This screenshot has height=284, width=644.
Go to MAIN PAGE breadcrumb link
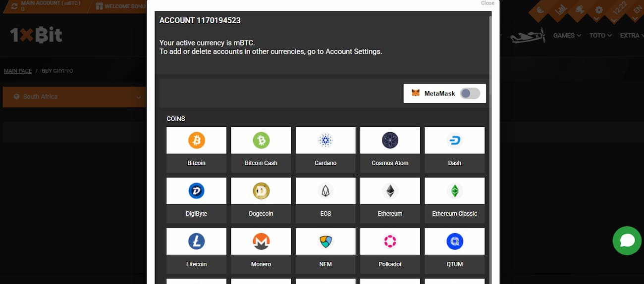pyautogui.click(x=18, y=71)
